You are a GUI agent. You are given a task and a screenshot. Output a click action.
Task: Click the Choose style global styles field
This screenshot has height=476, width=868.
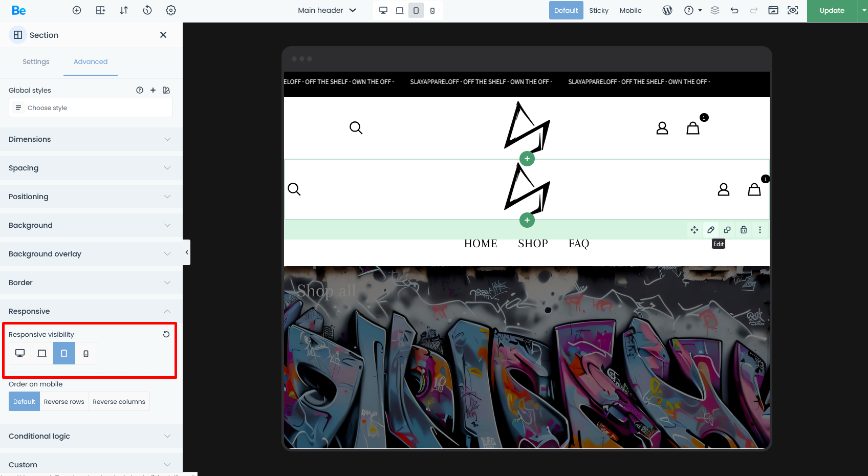[91, 107]
